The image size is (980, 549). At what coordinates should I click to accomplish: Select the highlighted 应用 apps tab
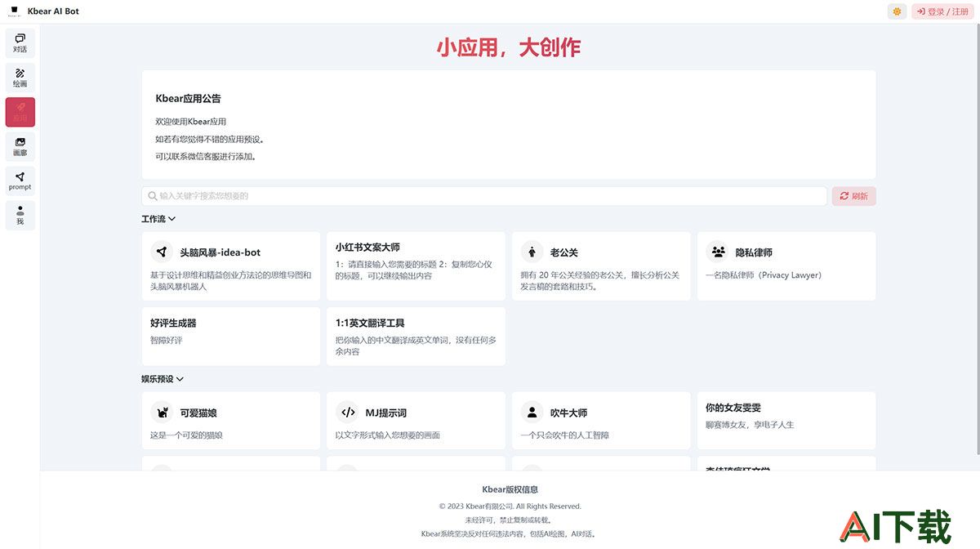pos(20,112)
